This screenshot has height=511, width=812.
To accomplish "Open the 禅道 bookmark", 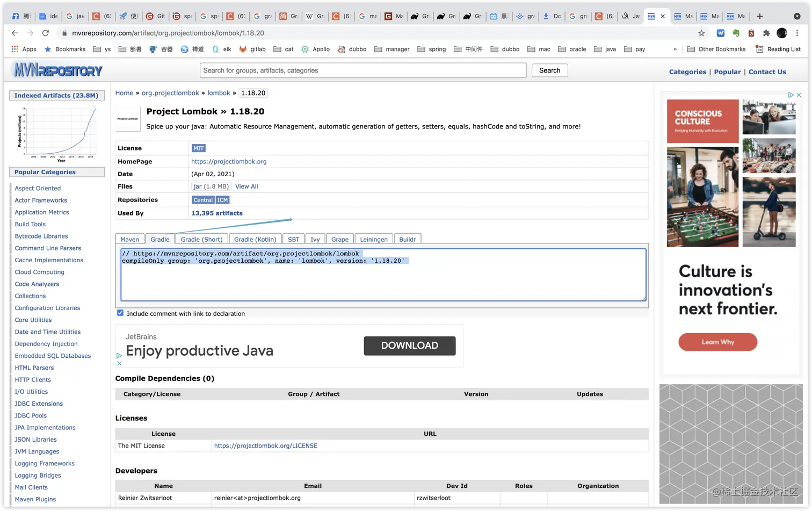I will tap(192, 49).
